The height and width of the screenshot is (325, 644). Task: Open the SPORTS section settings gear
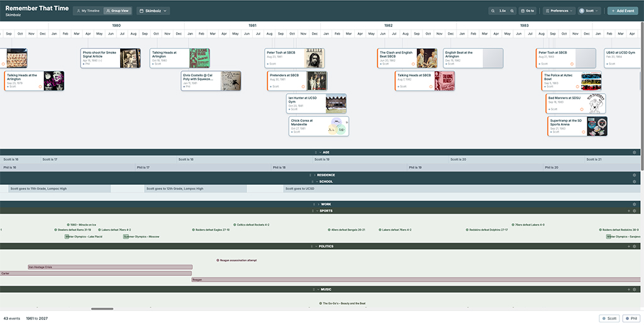tap(634, 211)
